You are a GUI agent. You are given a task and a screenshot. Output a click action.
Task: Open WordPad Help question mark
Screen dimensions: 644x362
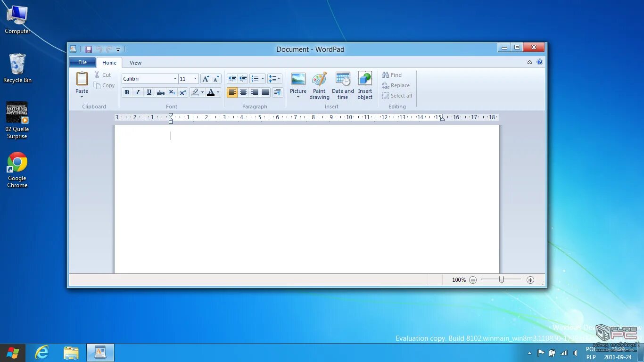(x=540, y=62)
